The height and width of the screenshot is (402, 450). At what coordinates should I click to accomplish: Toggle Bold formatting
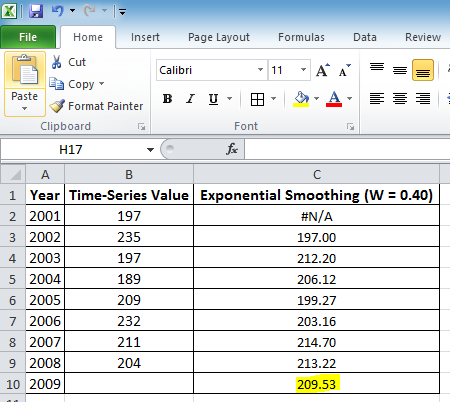[167, 99]
